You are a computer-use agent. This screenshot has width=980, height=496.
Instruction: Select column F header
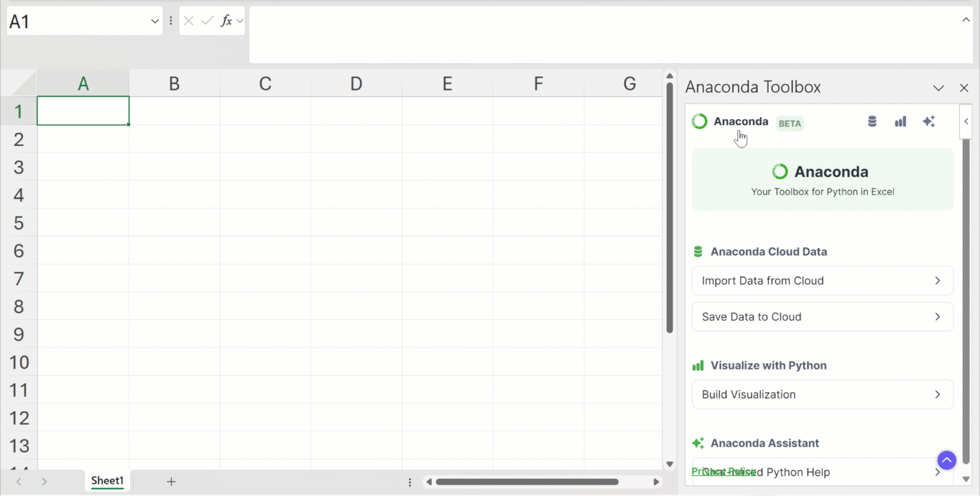click(538, 84)
